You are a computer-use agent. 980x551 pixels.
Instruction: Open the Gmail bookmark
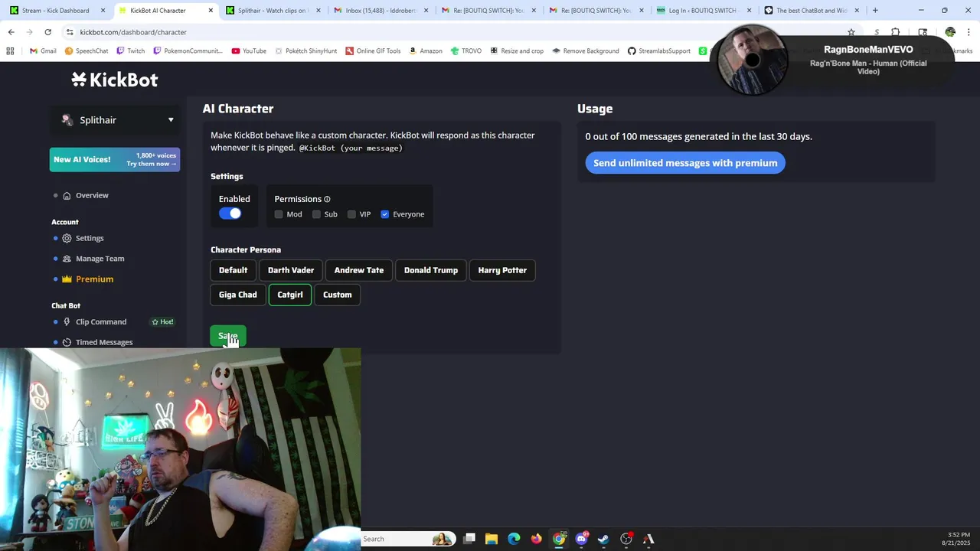click(x=43, y=51)
